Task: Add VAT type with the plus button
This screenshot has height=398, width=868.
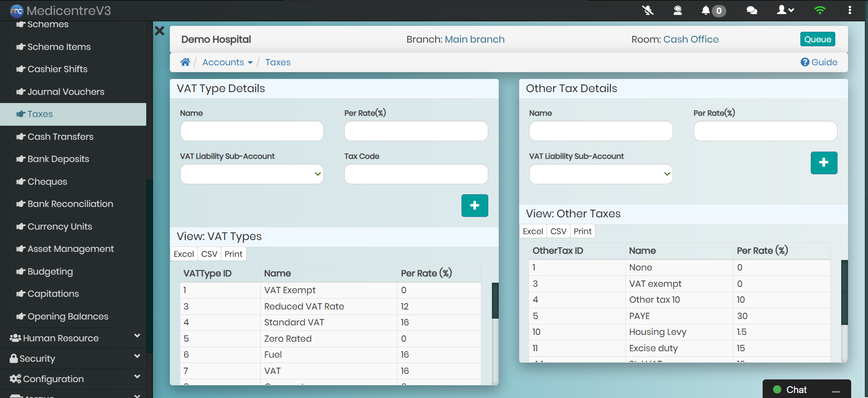Action: click(x=475, y=206)
